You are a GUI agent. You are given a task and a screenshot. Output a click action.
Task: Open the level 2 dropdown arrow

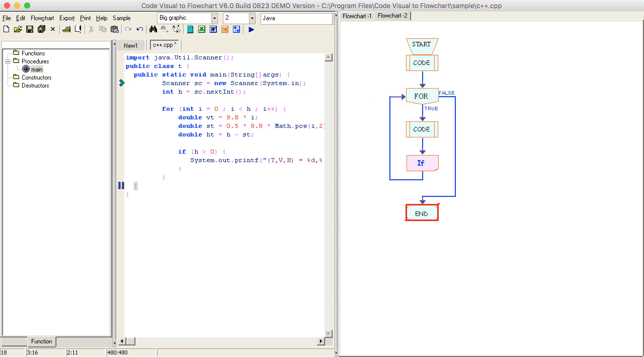(252, 18)
